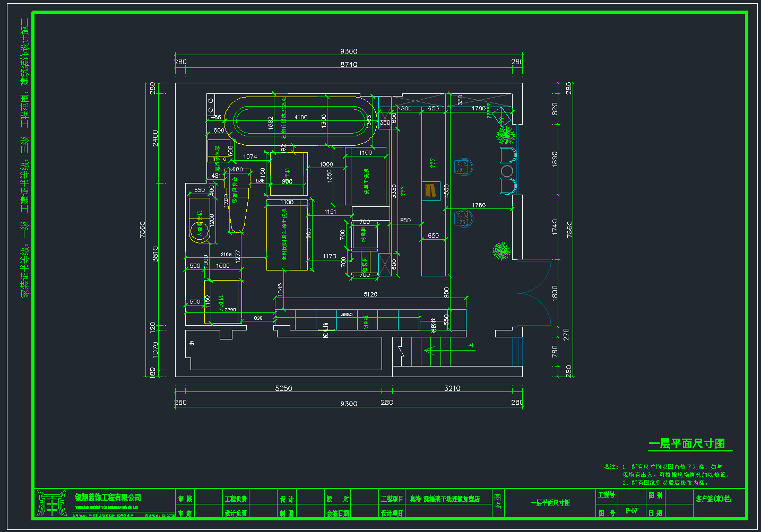Viewport: 761px width, 532px height.
Task: Click the 3210 dimension text at bottom
Action: pyautogui.click(x=452, y=388)
